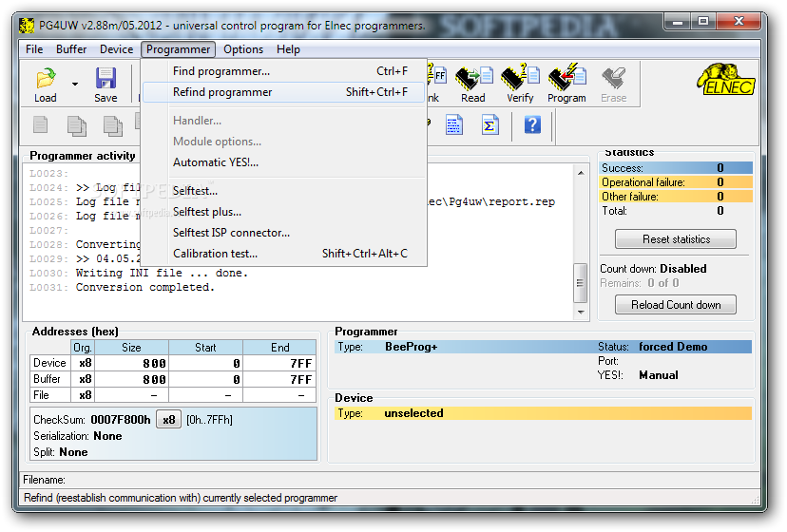The image size is (787, 532).
Task: Click Reset statistics button
Action: tap(676, 239)
